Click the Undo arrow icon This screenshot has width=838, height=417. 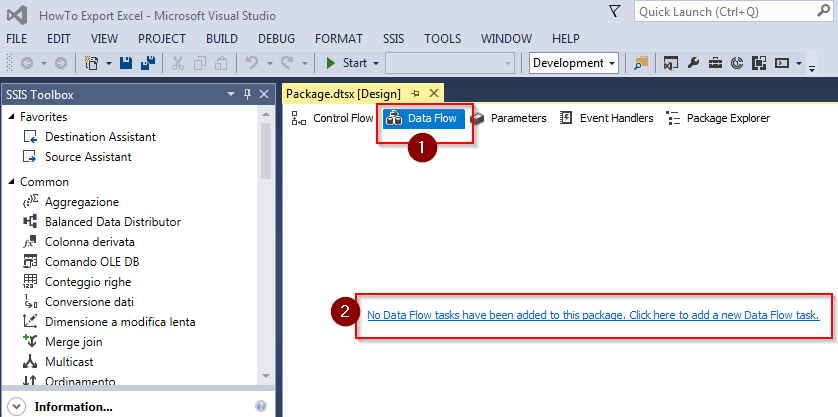pos(252,63)
